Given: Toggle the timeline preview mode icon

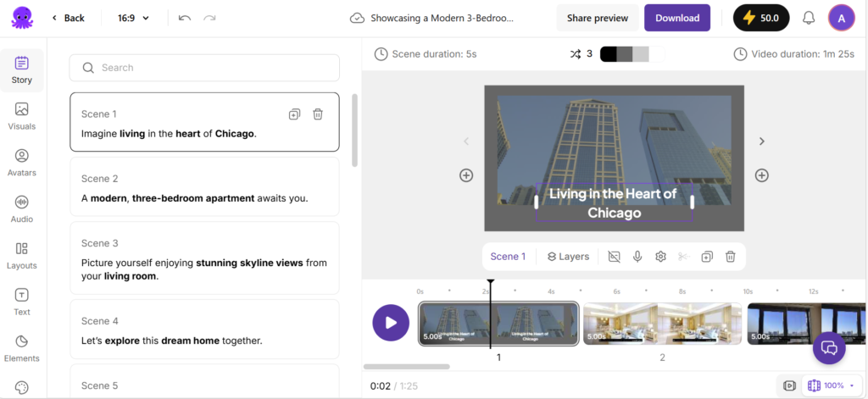Looking at the screenshot, I should [789, 385].
